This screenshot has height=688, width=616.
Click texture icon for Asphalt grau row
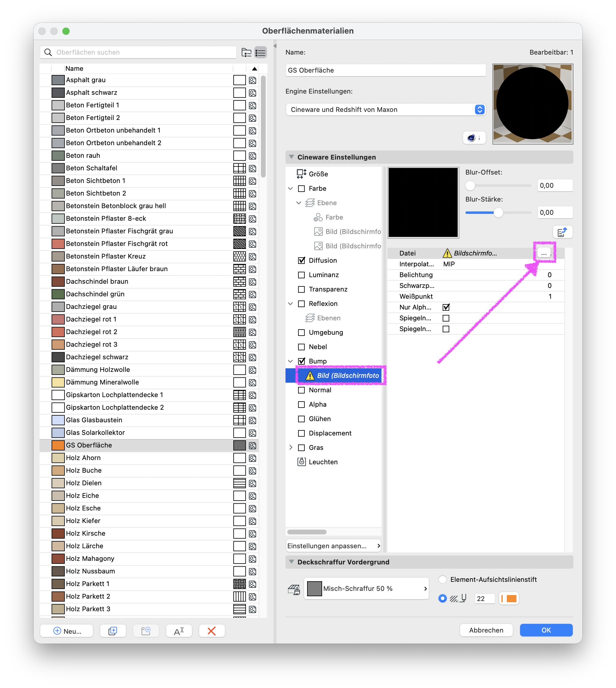[253, 80]
